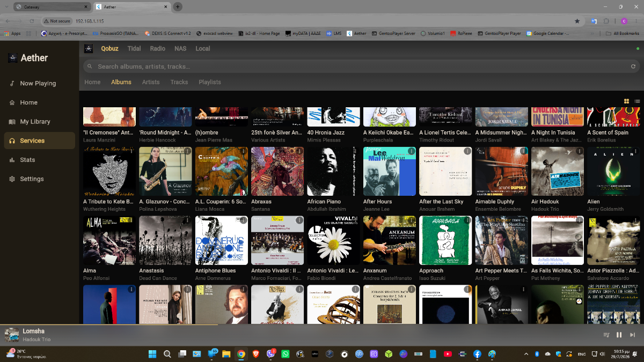Open the three-dot menu on Antiphone Blues album

[x=243, y=220]
